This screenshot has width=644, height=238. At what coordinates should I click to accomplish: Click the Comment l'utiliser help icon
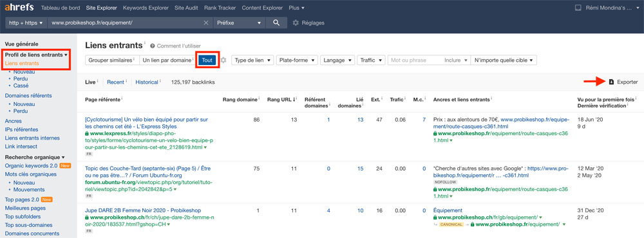pyautogui.click(x=153, y=46)
